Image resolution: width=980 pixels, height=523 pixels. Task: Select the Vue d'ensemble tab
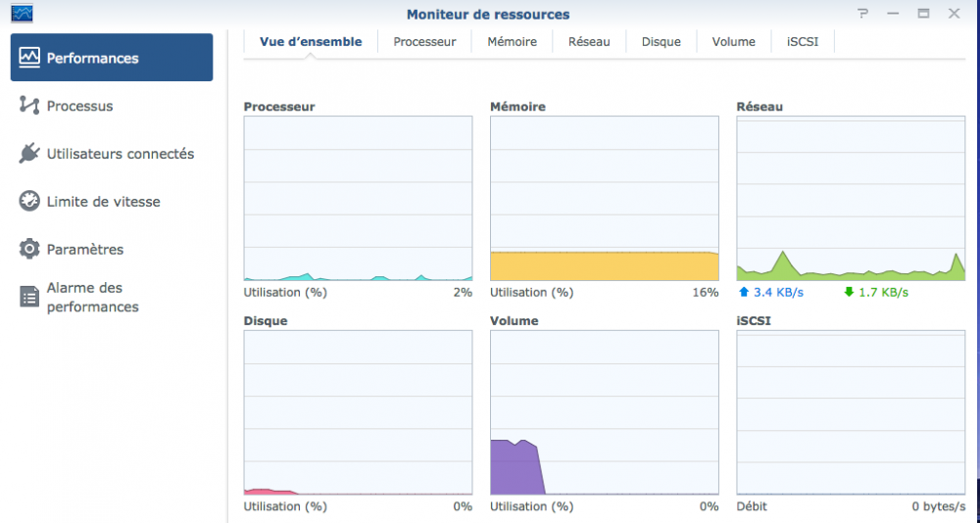click(311, 42)
